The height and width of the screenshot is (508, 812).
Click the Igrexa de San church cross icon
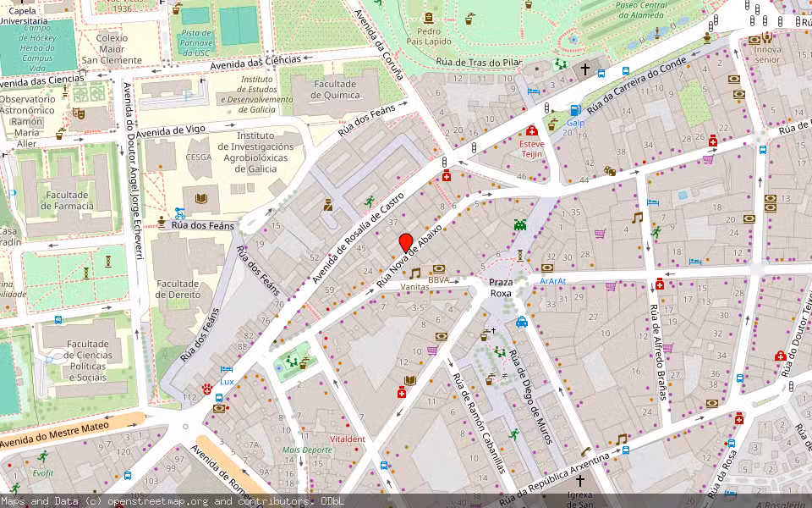point(580,480)
